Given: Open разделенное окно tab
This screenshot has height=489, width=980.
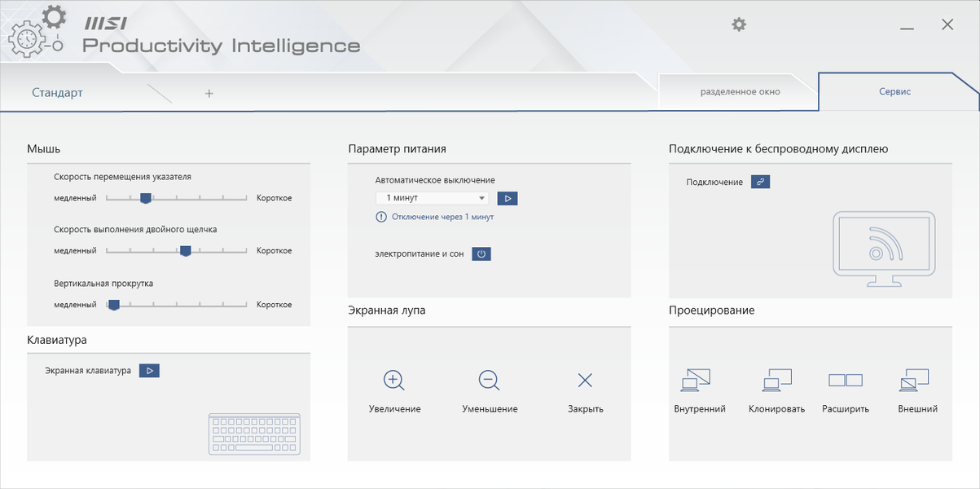Looking at the screenshot, I should click(740, 91).
